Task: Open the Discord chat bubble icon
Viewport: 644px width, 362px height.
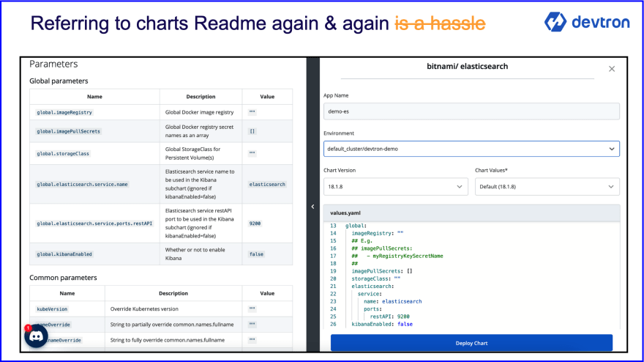Action: 36,336
